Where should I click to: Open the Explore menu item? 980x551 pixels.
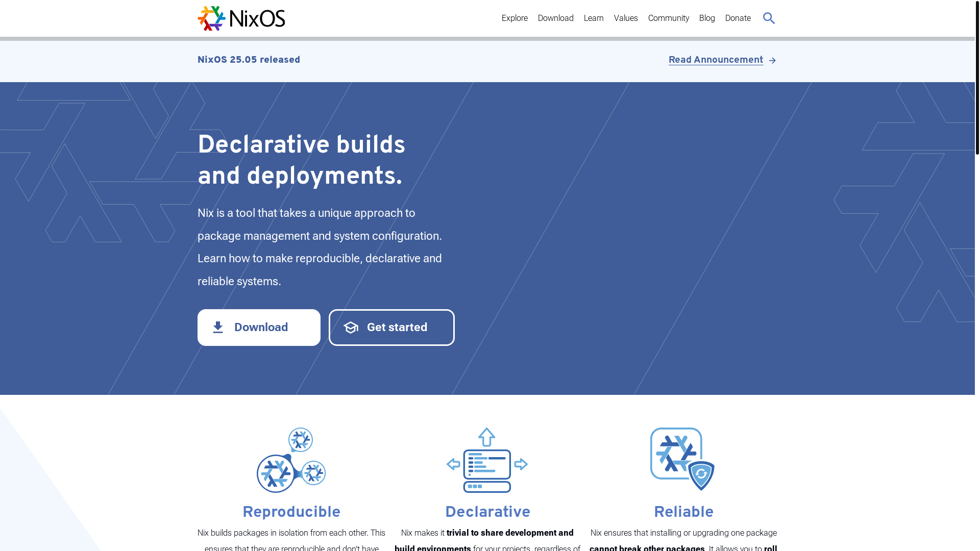514,18
